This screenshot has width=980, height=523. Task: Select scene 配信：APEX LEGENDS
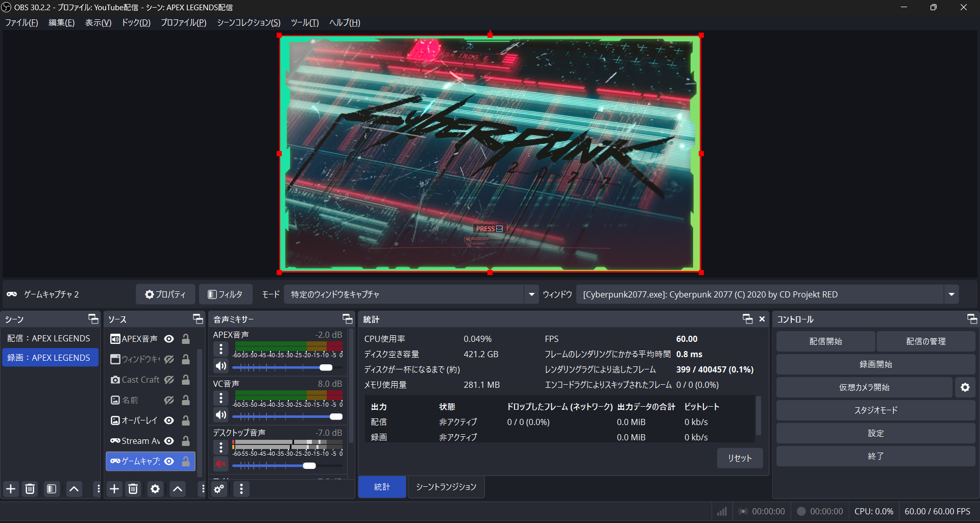pos(50,338)
